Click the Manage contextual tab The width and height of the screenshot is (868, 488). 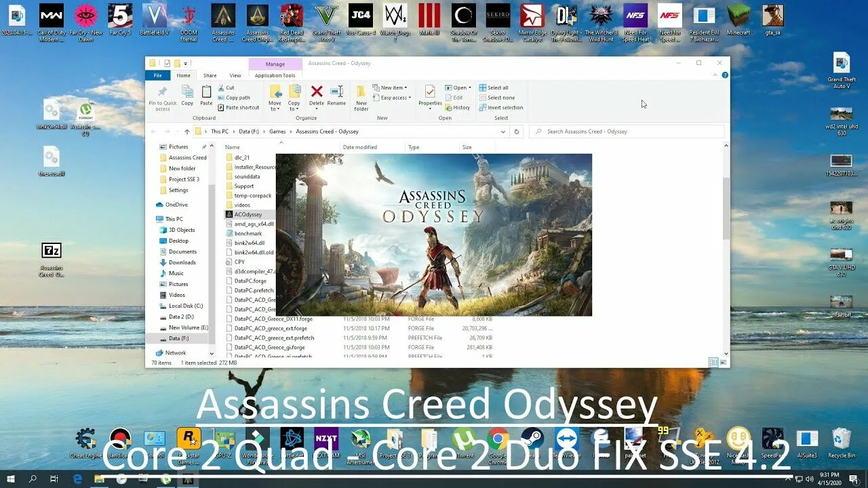pos(275,64)
